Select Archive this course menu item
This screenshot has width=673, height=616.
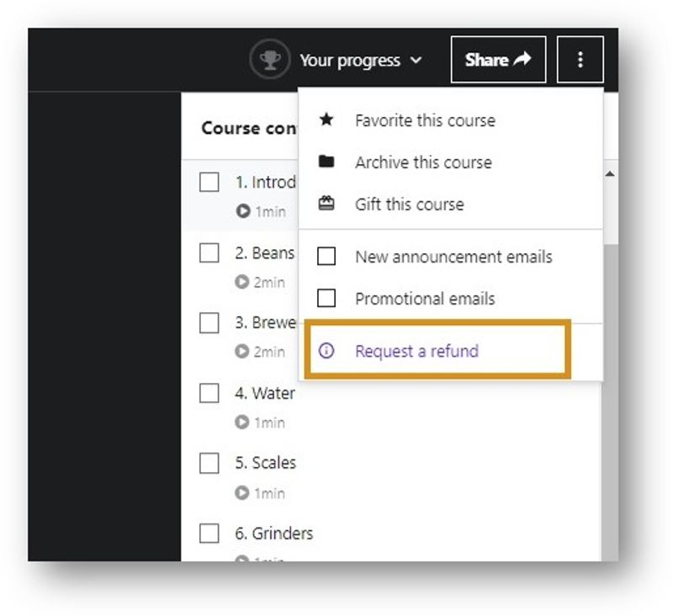pyautogui.click(x=423, y=162)
